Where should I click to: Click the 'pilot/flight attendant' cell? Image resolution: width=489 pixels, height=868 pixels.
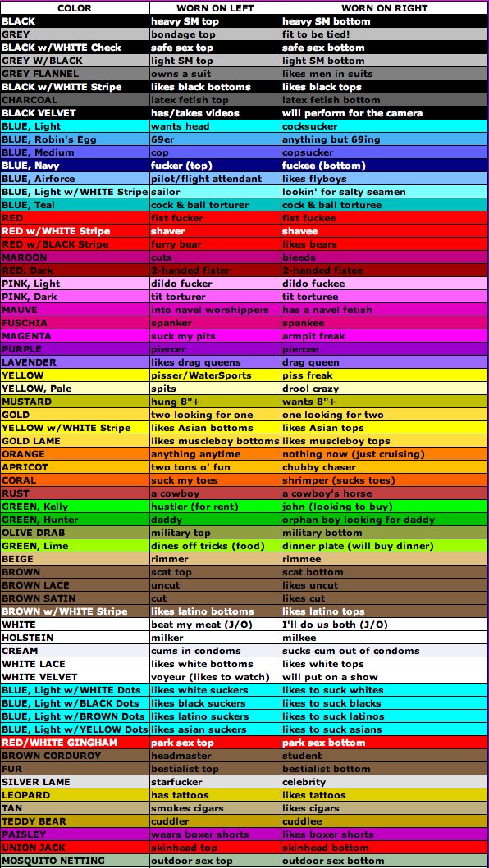(x=215, y=179)
